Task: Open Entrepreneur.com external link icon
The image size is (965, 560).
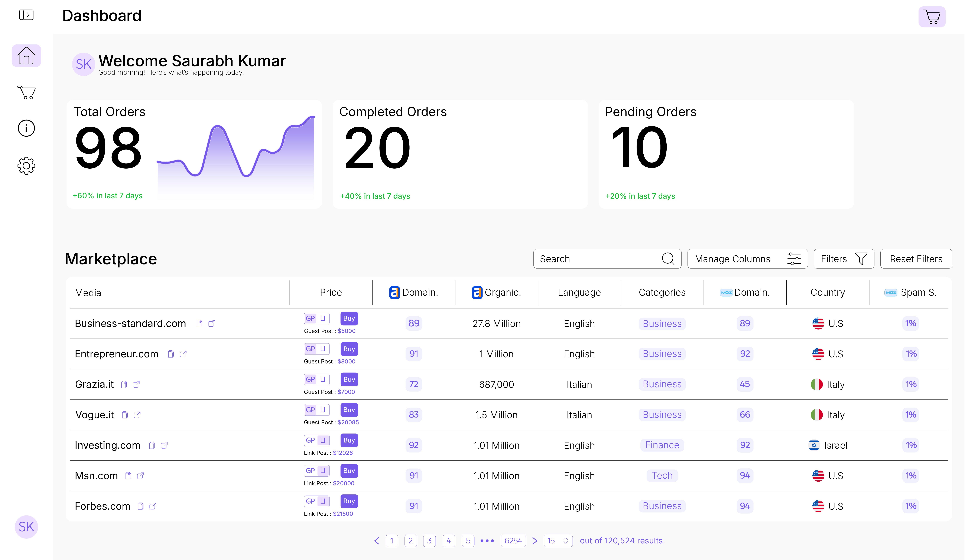Action: click(x=183, y=354)
